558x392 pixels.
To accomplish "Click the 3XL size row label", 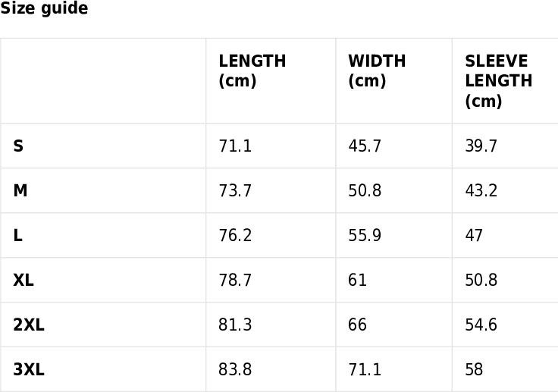I will 29,369.
